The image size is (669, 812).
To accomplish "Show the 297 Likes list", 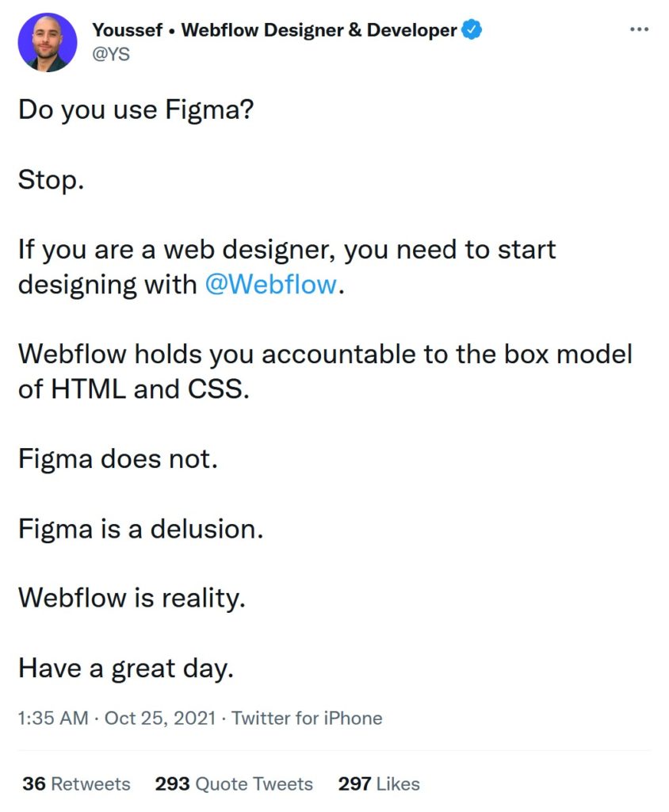I will click(x=379, y=783).
